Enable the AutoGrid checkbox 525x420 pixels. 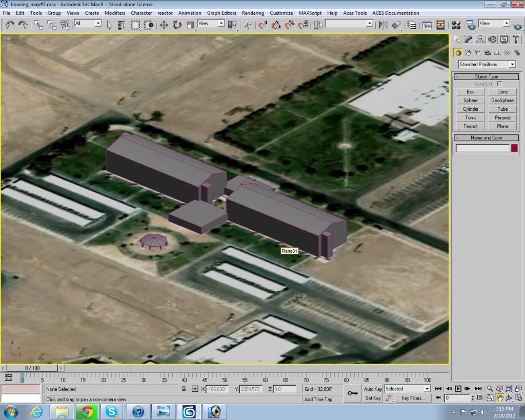499,84
